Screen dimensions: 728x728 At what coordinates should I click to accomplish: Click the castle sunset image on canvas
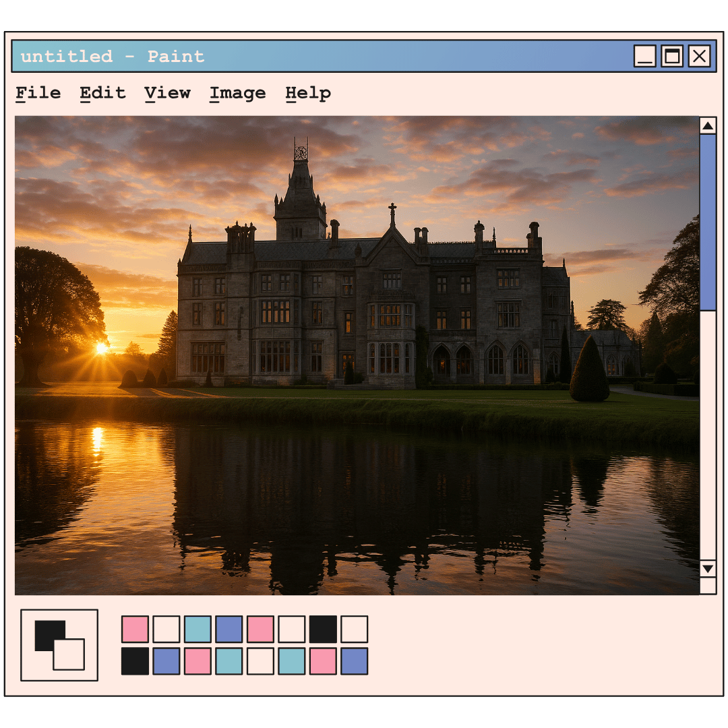pyautogui.click(x=357, y=355)
